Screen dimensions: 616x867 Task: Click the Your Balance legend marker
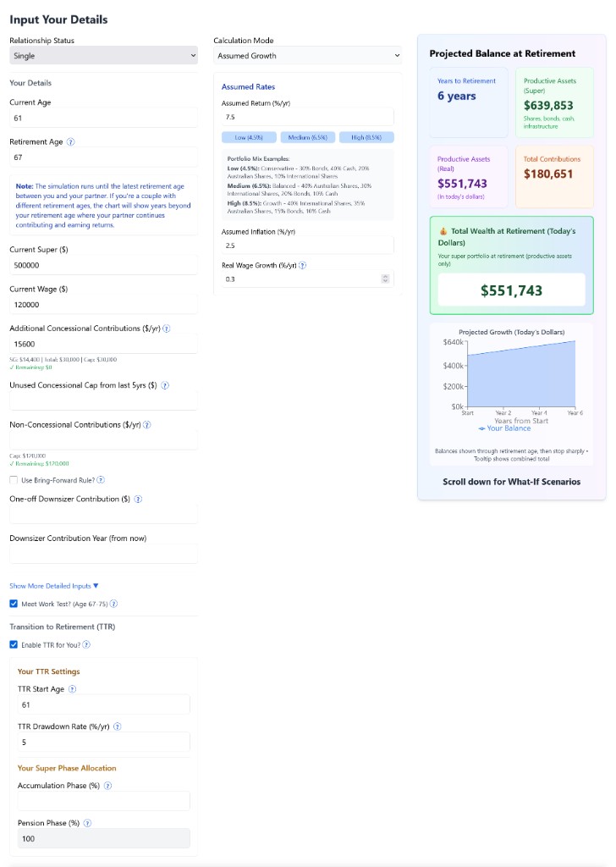pyautogui.click(x=481, y=428)
